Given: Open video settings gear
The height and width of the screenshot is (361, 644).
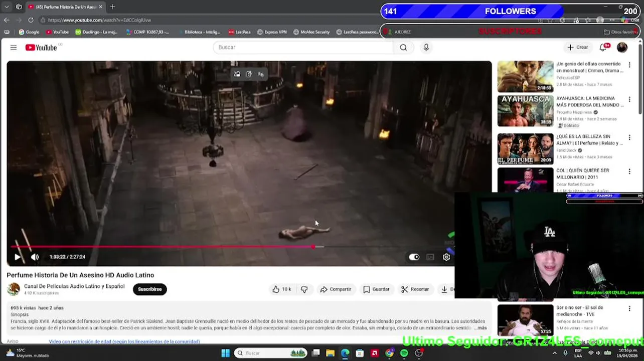Looking at the screenshot, I should (446, 257).
